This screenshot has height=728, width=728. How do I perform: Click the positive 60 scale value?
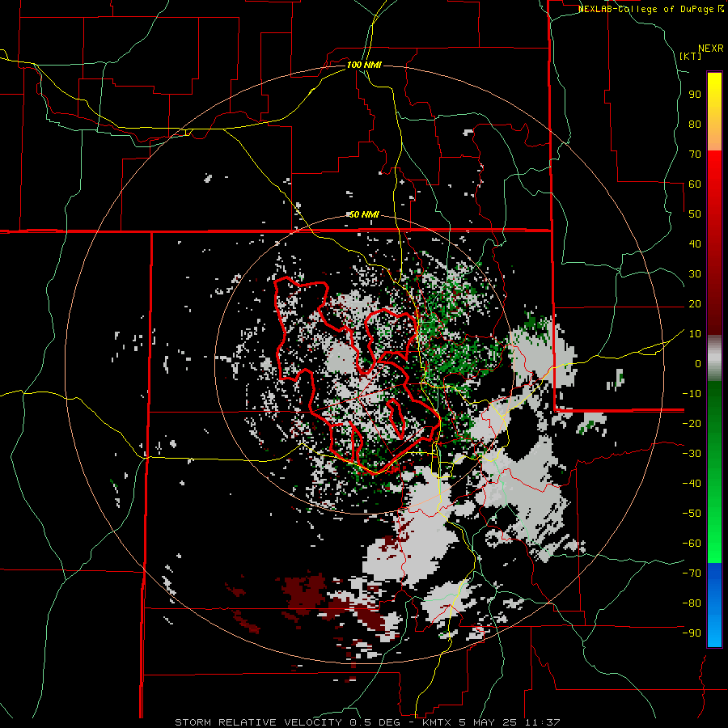(695, 184)
